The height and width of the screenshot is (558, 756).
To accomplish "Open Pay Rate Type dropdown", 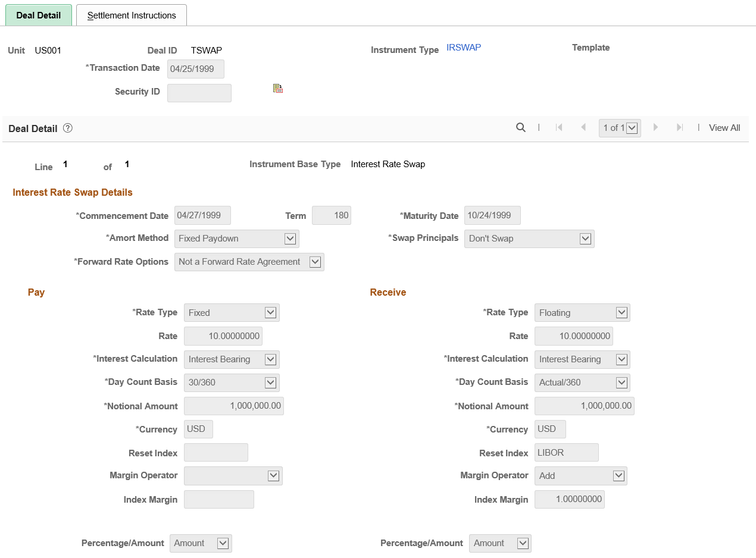I will [232, 313].
